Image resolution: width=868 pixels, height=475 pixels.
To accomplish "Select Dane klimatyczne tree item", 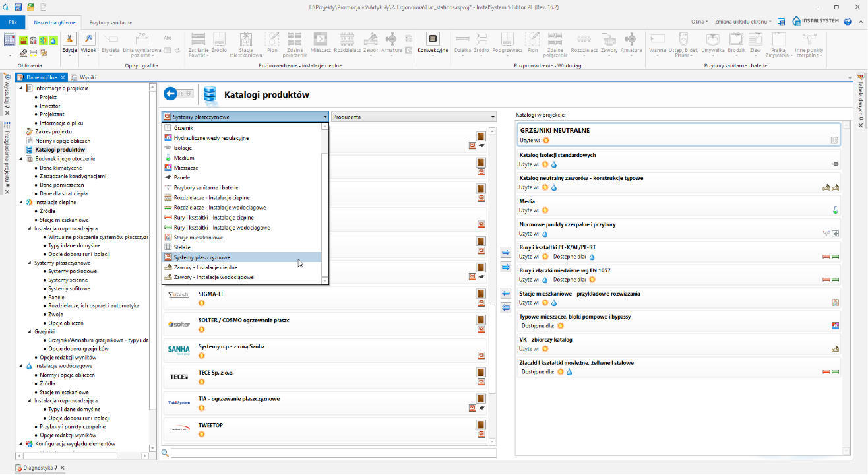I will click(62, 168).
